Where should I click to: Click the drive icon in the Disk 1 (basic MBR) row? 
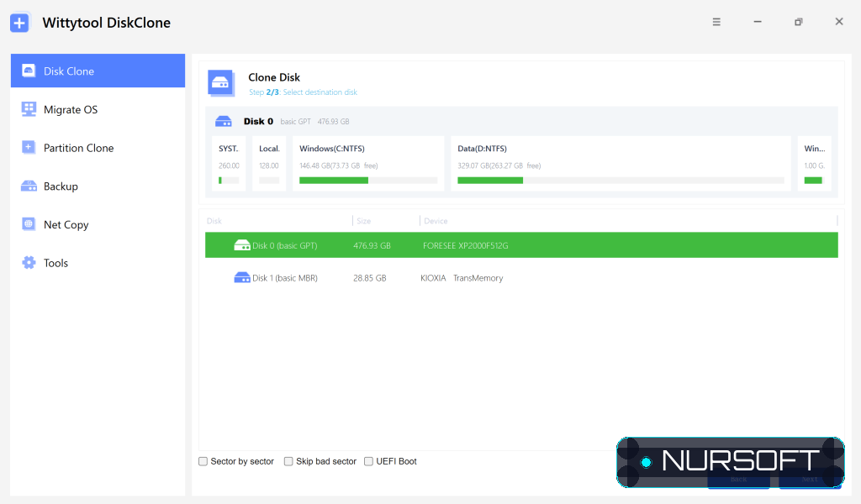coord(242,277)
